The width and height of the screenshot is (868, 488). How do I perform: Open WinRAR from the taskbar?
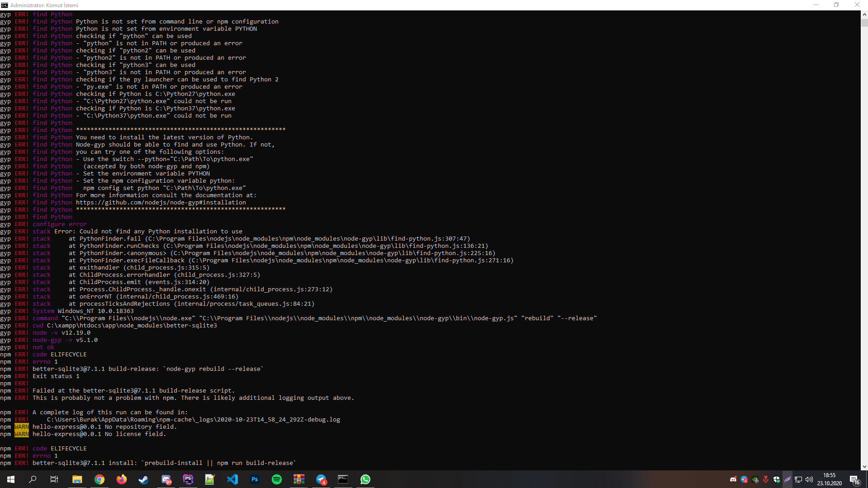coord(299,479)
